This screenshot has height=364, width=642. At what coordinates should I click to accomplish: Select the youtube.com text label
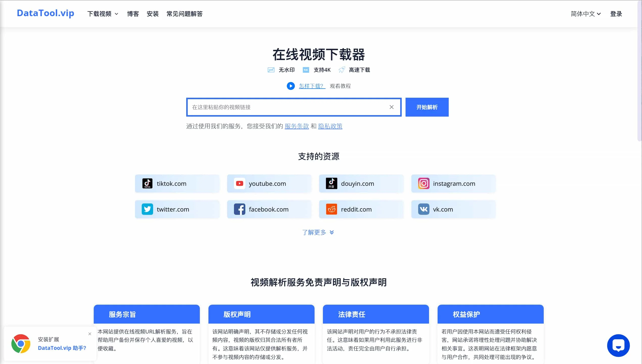267,184
